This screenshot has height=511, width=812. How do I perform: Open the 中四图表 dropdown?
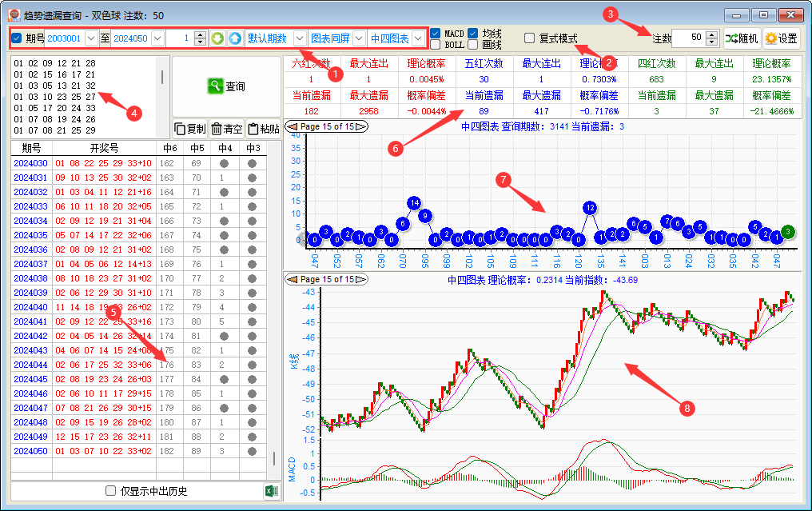click(419, 38)
